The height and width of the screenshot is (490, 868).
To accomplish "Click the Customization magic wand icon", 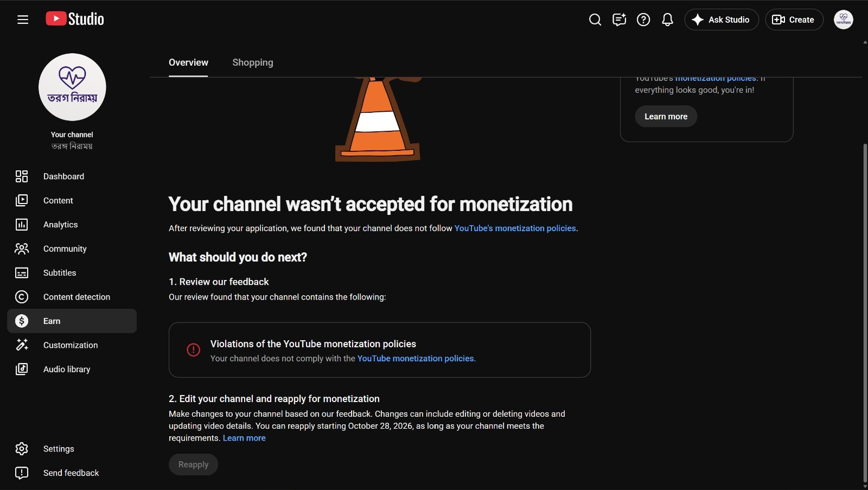I will point(22,345).
